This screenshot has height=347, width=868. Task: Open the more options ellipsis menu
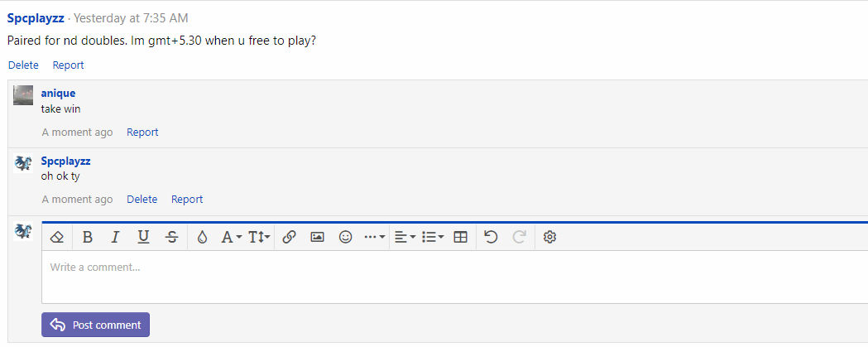pos(375,237)
